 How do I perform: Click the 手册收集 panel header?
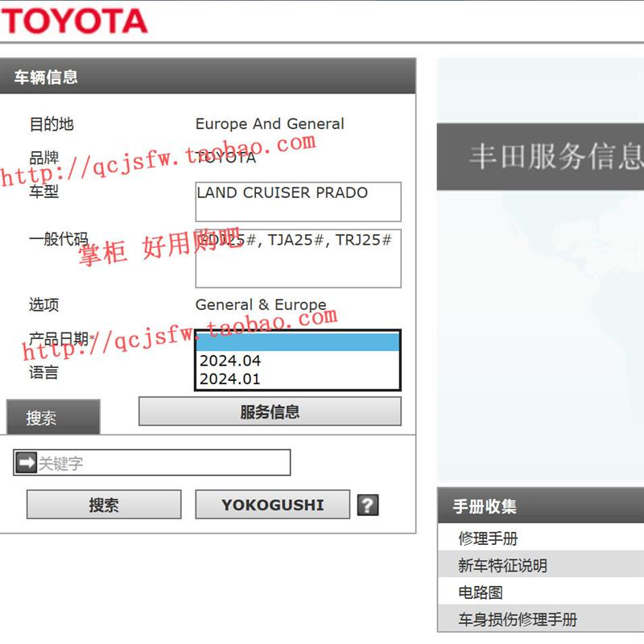coord(540,506)
